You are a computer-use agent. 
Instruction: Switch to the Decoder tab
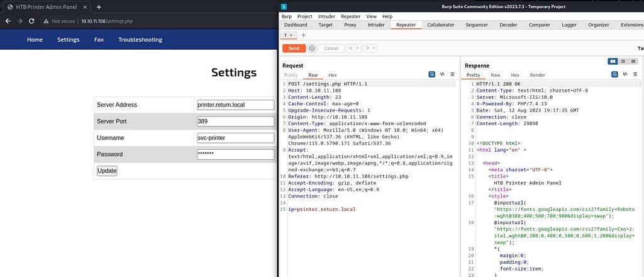click(508, 25)
